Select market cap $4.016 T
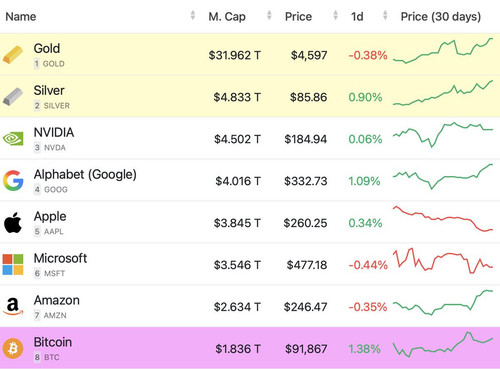Screen dimensions: 500x369 coord(238,181)
